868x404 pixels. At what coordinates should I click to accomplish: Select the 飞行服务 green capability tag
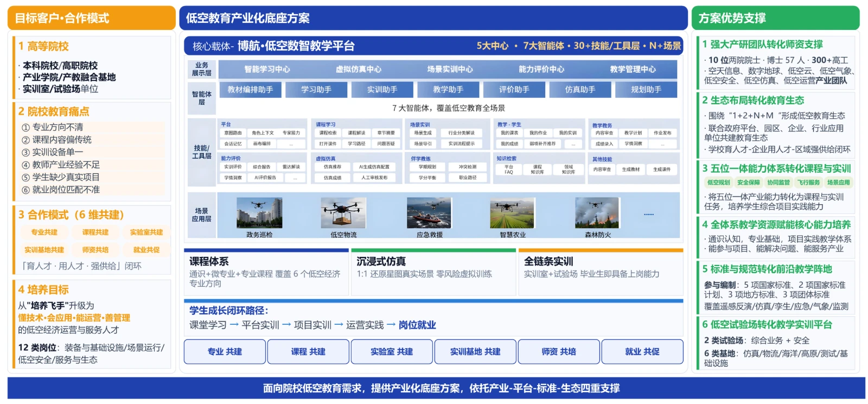pyautogui.click(x=809, y=182)
